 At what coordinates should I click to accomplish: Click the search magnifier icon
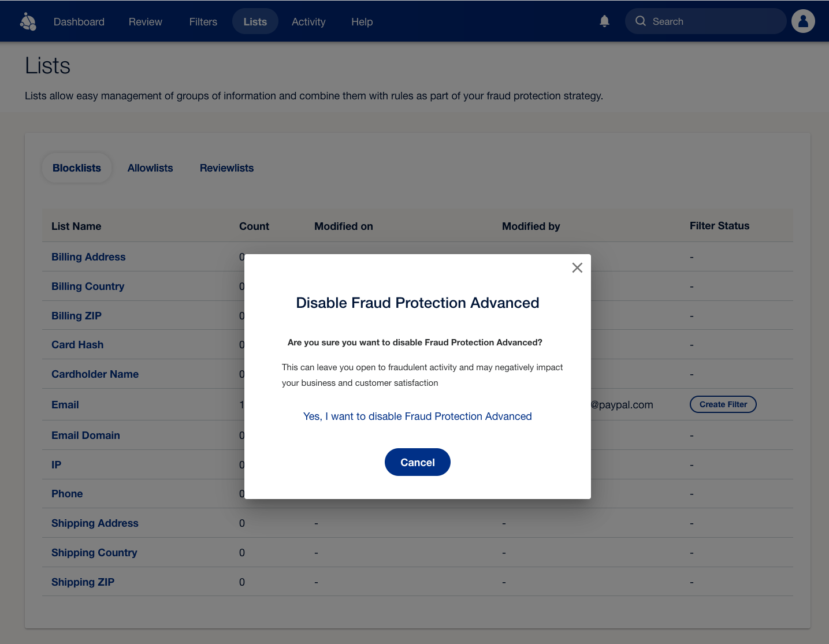640,21
